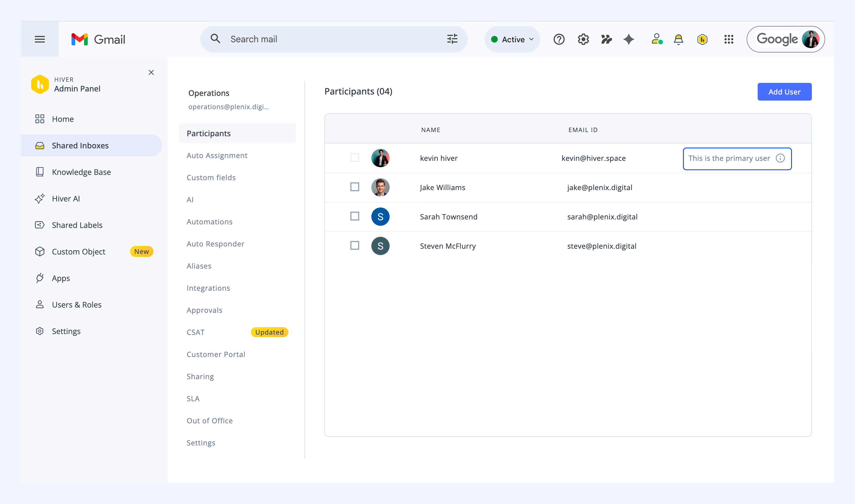Open Users & Roles section
The image size is (855, 504).
[92, 304]
